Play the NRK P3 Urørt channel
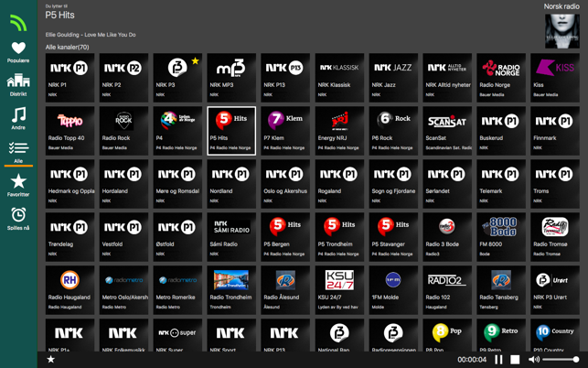This screenshot has height=368, width=588. pyautogui.click(x=555, y=290)
